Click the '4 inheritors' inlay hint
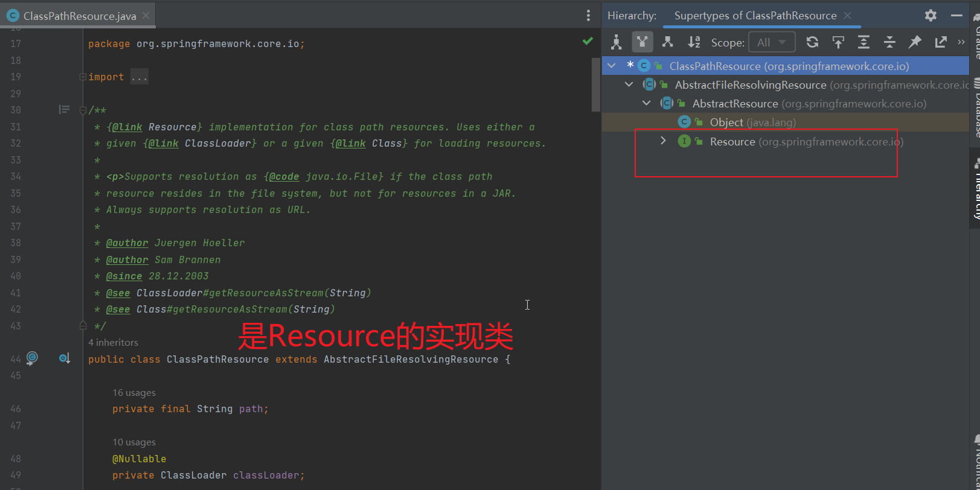The image size is (980, 490). tap(113, 342)
